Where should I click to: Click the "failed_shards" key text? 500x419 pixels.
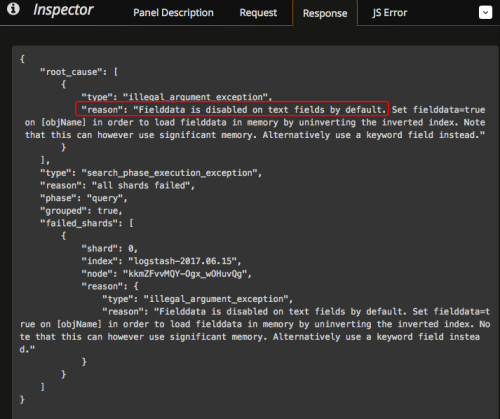(x=79, y=223)
